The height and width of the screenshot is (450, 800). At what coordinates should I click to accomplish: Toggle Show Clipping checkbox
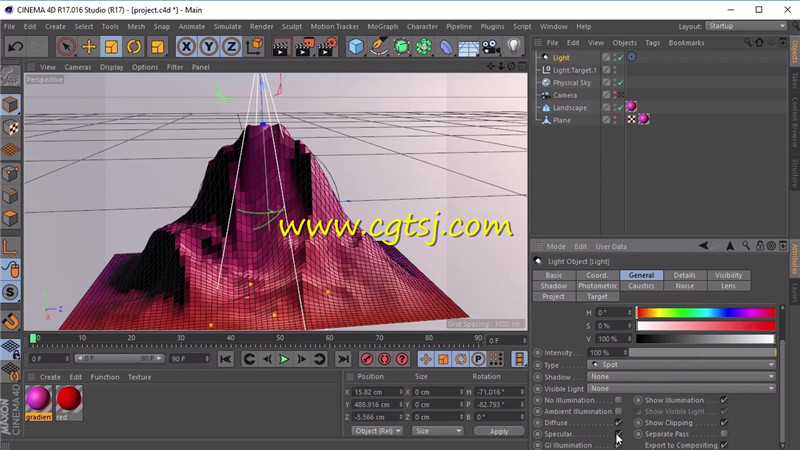click(724, 422)
